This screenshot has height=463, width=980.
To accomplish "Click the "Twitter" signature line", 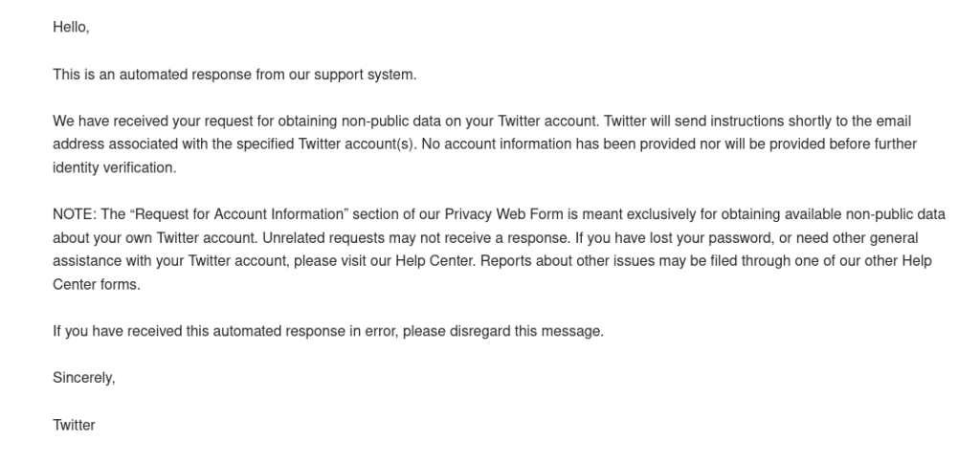I will tap(74, 425).
